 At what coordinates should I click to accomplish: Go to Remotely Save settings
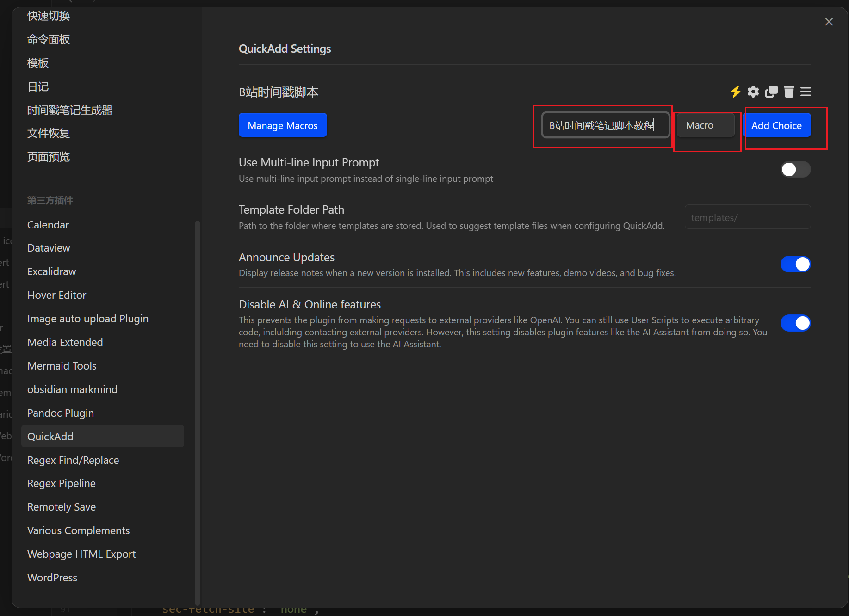[x=62, y=507]
